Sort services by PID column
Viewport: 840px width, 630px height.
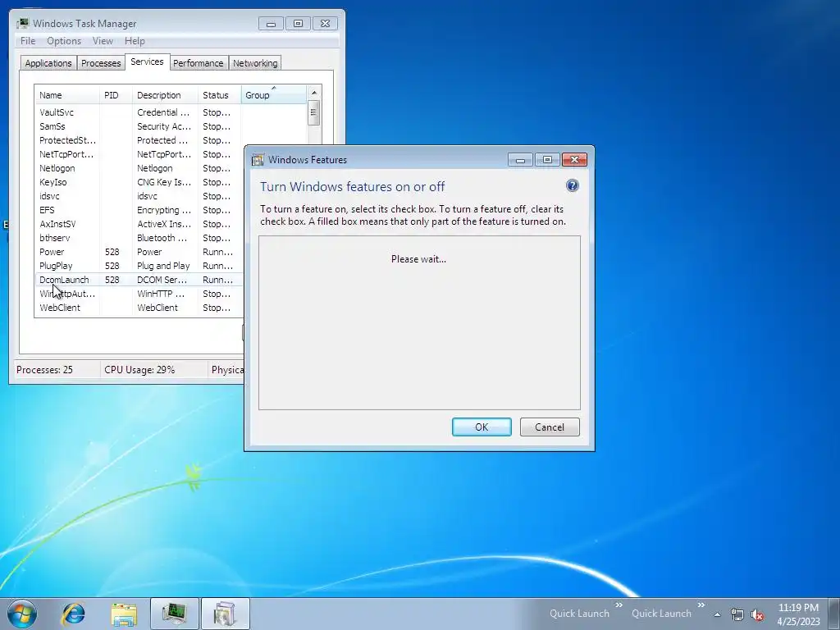116,95
